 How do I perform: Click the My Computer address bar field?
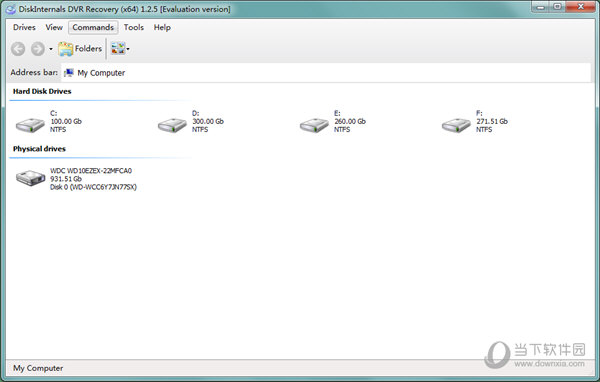pos(325,73)
